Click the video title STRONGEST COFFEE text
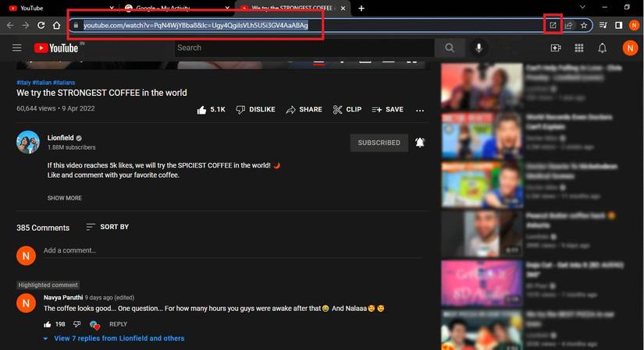The height and width of the screenshot is (350, 644). click(101, 93)
